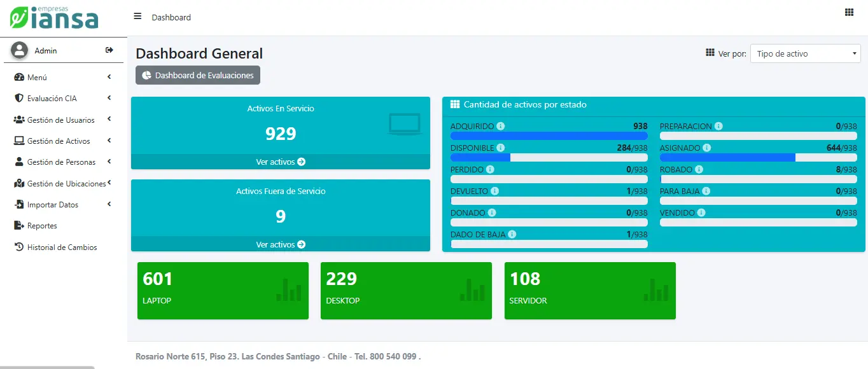Click Ver activos under Activos En Servicio

tap(281, 162)
